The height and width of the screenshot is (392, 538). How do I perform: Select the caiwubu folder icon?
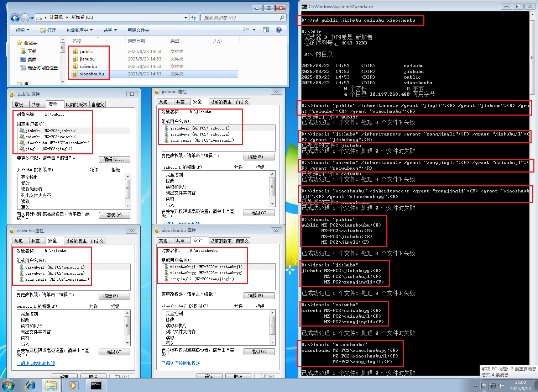[x=75, y=66]
